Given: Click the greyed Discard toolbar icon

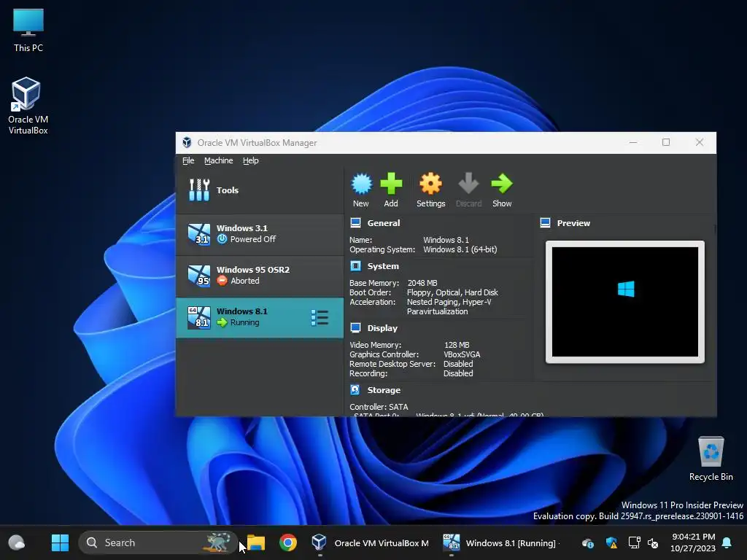Looking at the screenshot, I should pos(468,184).
